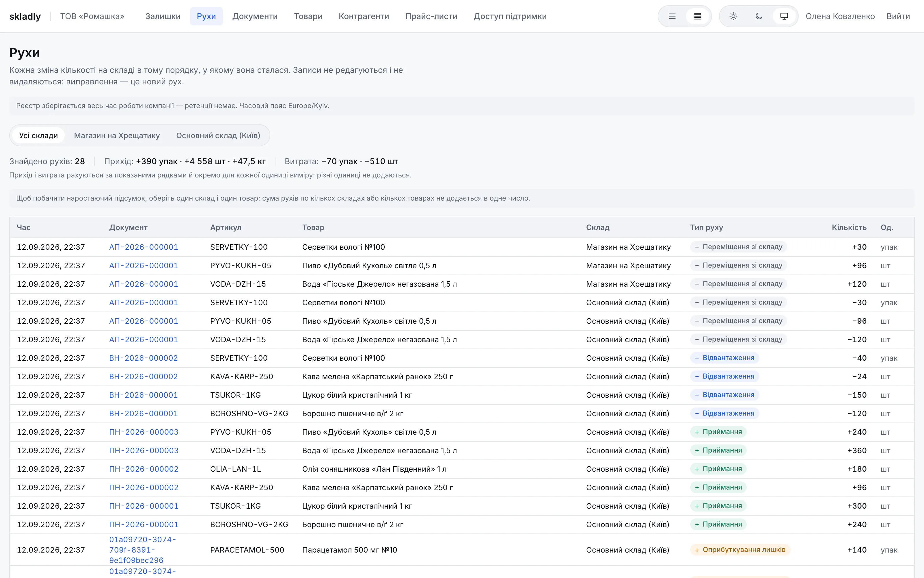Click the Приймання badge in the +360 row
Screen dimensions: 924x578
[x=718, y=450]
